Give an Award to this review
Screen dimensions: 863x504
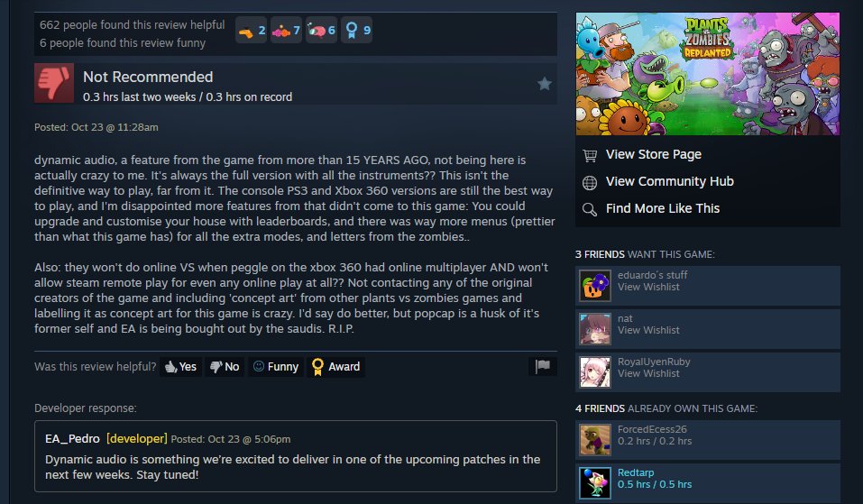pyautogui.click(x=335, y=366)
